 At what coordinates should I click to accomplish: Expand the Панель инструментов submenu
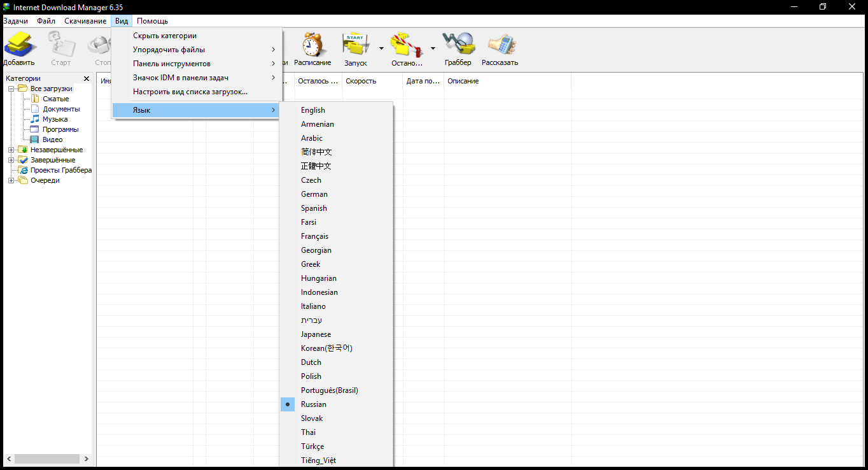pyautogui.click(x=273, y=64)
